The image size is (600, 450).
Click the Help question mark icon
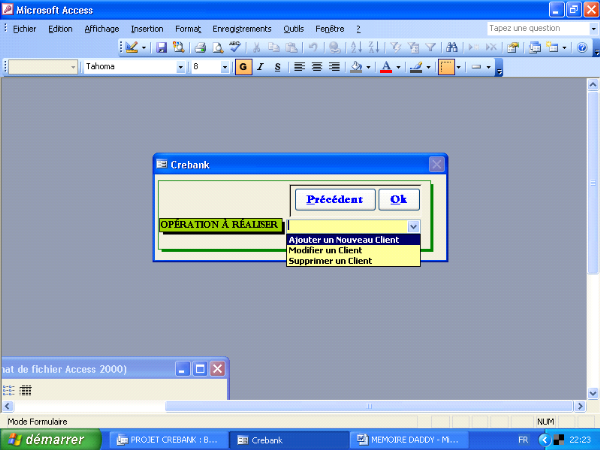[582, 47]
